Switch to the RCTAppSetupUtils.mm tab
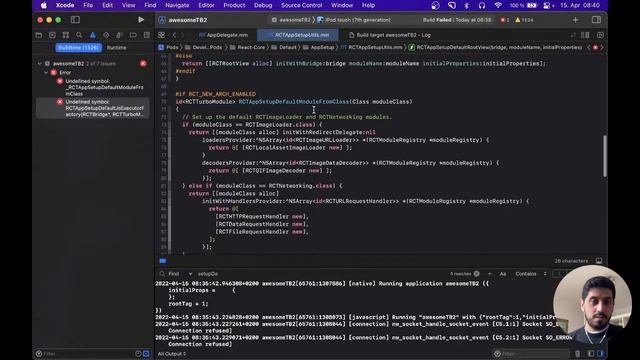 click(298, 35)
